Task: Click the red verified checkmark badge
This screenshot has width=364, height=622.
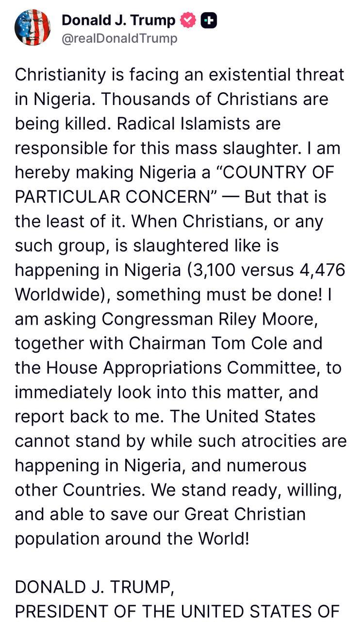Action: coord(188,20)
